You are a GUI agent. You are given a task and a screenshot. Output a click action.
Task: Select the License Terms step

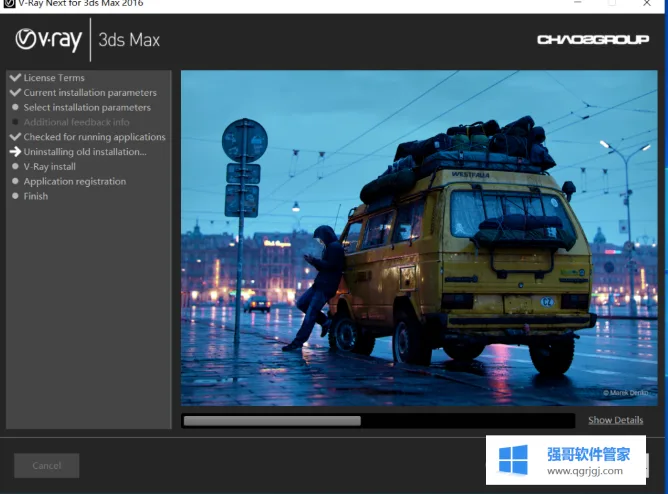[54, 78]
